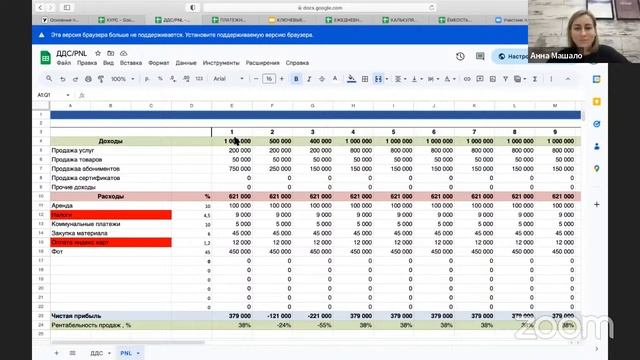
Task: Toggle merge cells button
Action: [378, 79]
